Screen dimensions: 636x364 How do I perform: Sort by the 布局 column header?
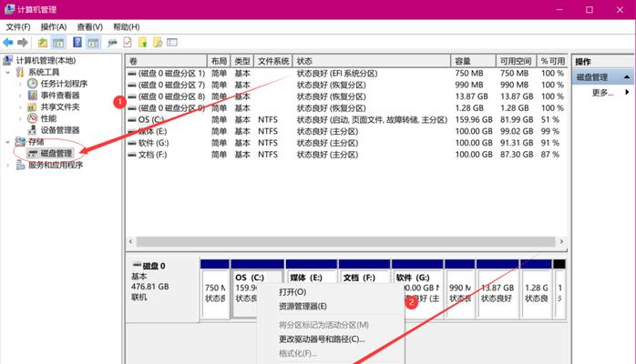click(x=219, y=61)
